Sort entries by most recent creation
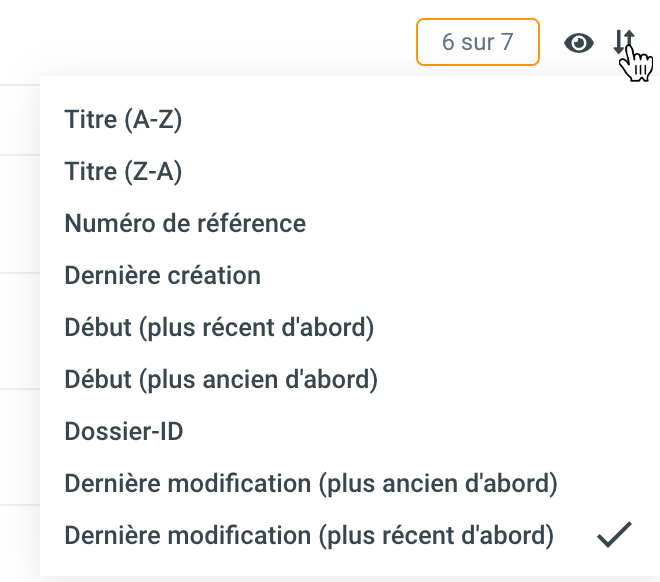 162,275
